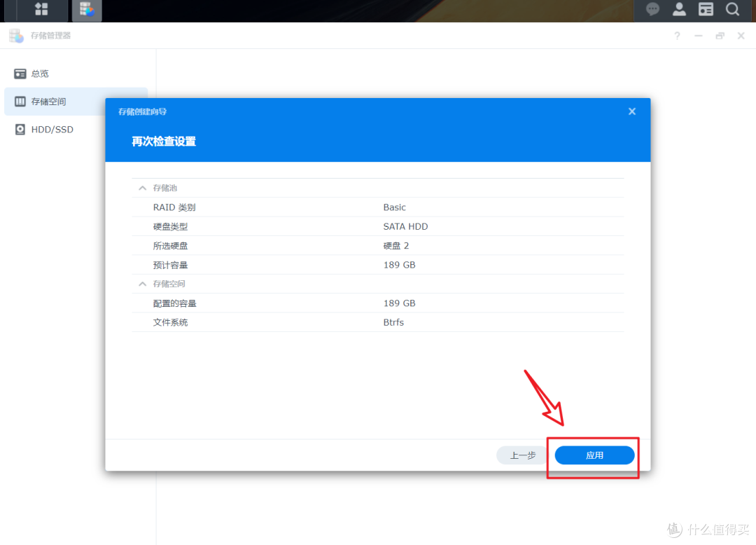Image resolution: width=756 pixels, height=545 pixels.
Task: Open the main menu launcher in the taskbar
Action: 40,10
